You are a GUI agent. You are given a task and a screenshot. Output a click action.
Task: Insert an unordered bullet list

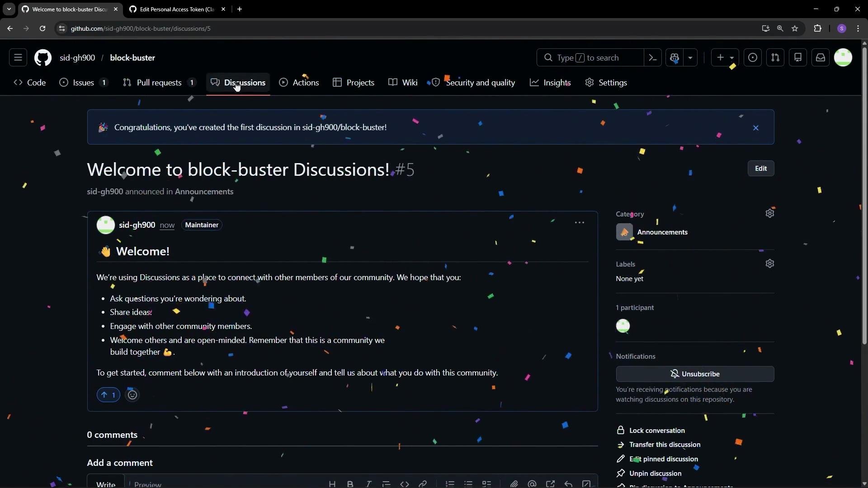click(468, 484)
